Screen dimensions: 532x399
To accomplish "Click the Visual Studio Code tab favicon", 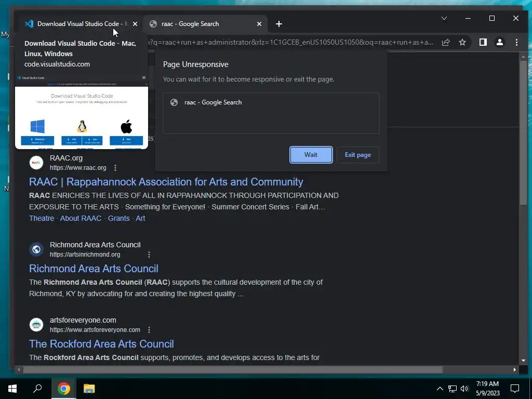I will coord(29,24).
